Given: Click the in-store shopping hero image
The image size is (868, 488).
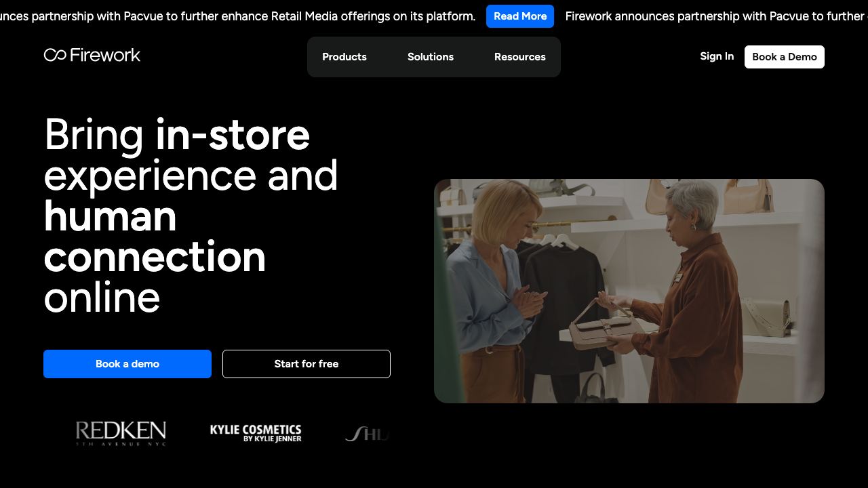Looking at the screenshot, I should (x=629, y=291).
